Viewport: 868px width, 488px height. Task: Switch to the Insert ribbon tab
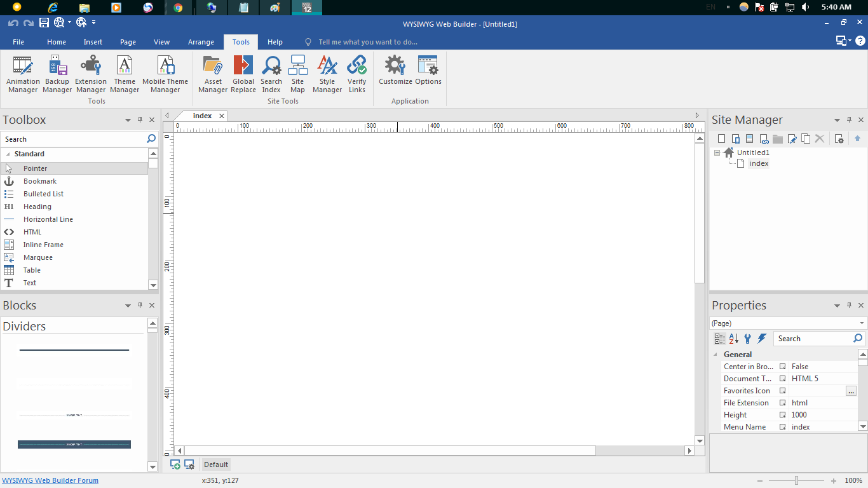click(x=93, y=42)
